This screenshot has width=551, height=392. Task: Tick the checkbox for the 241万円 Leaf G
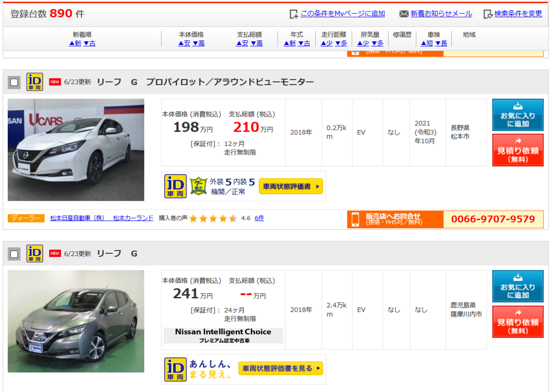point(14,254)
